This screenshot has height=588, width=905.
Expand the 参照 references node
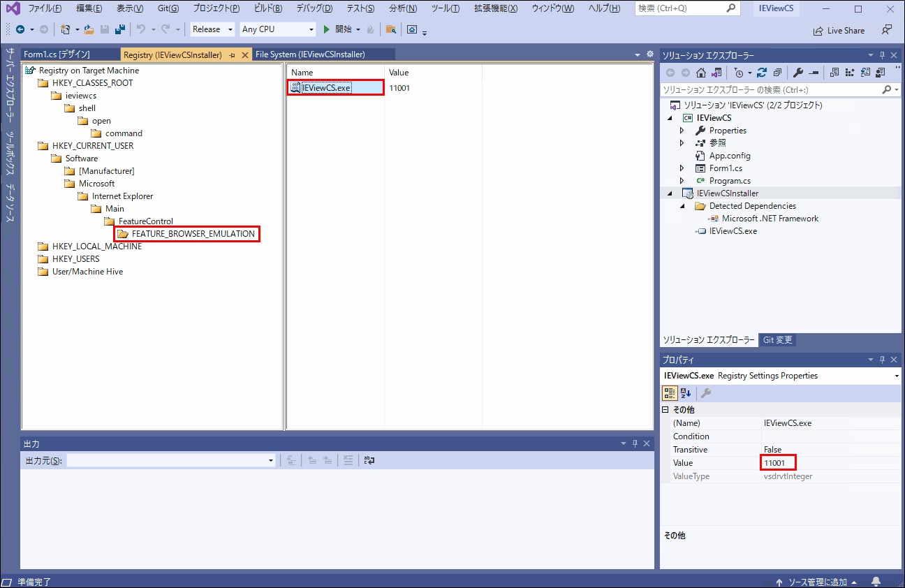tap(682, 143)
